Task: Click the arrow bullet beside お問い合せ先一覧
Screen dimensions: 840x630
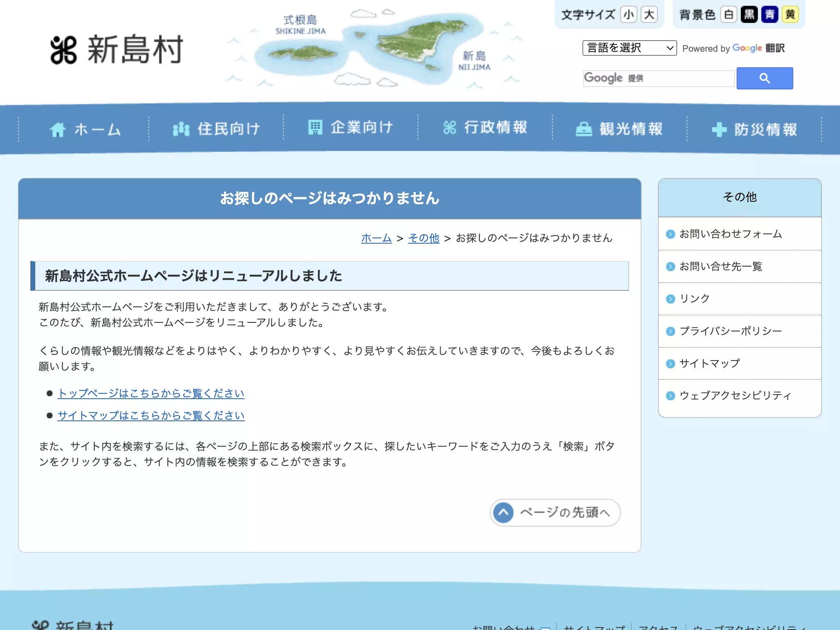Action: (x=670, y=267)
